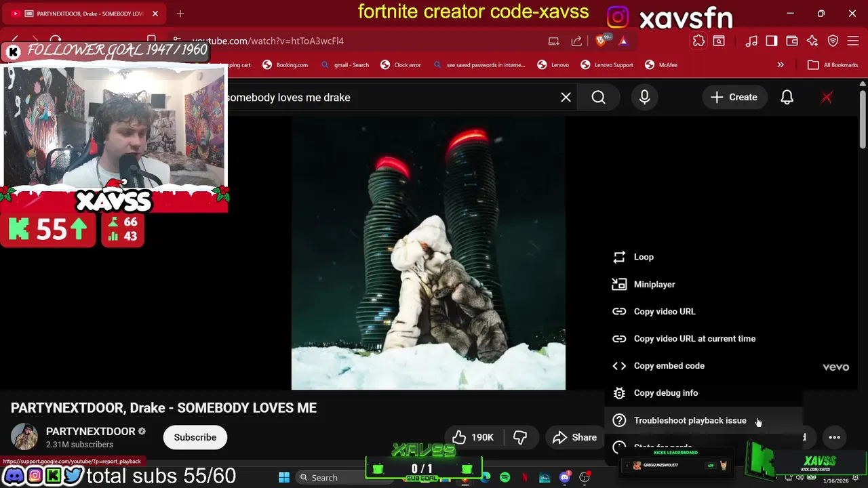Like the video showing 190K

tap(473, 437)
